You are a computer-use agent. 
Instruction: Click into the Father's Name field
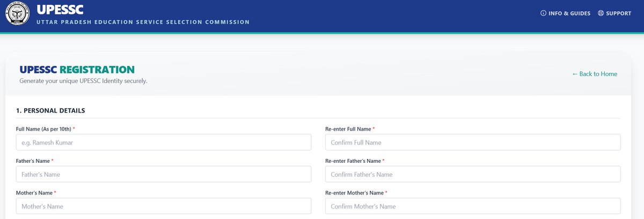click(164, 174)
